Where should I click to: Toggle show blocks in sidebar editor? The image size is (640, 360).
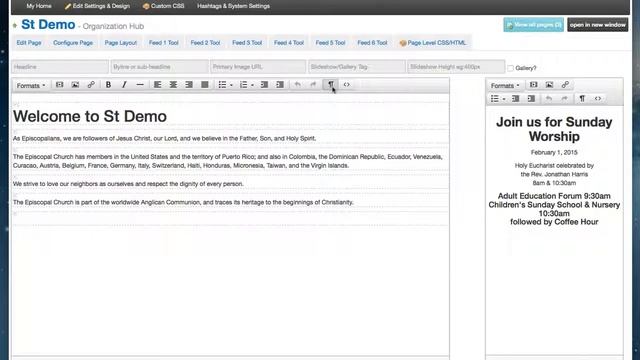[x=582, y=99]
